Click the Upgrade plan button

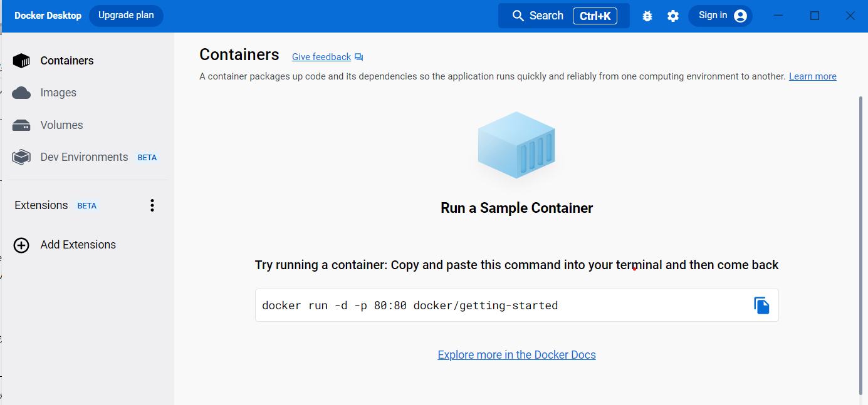(x=126, y=16)
